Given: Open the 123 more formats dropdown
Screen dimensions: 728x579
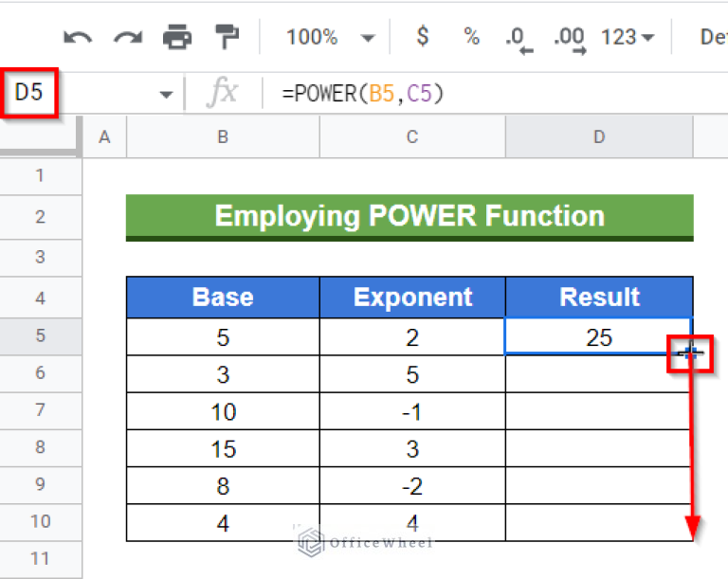Looking at the screenshot, I should (x=628, y=37).
